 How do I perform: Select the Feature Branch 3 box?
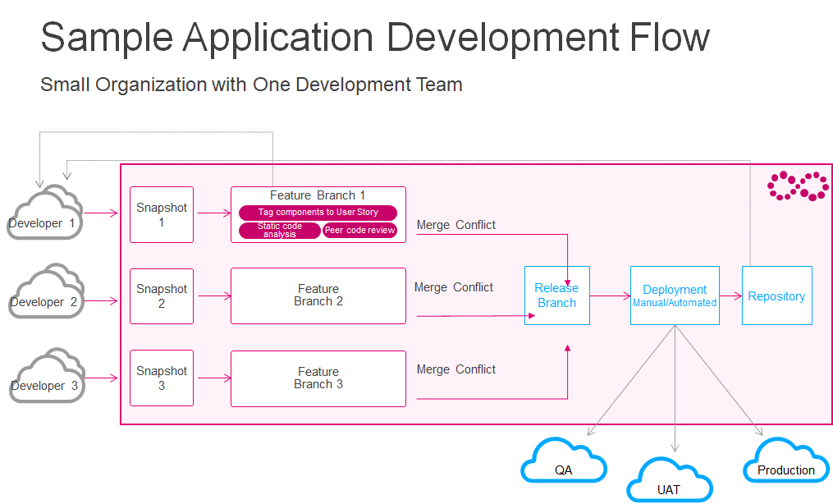click(x=318, y=378)
